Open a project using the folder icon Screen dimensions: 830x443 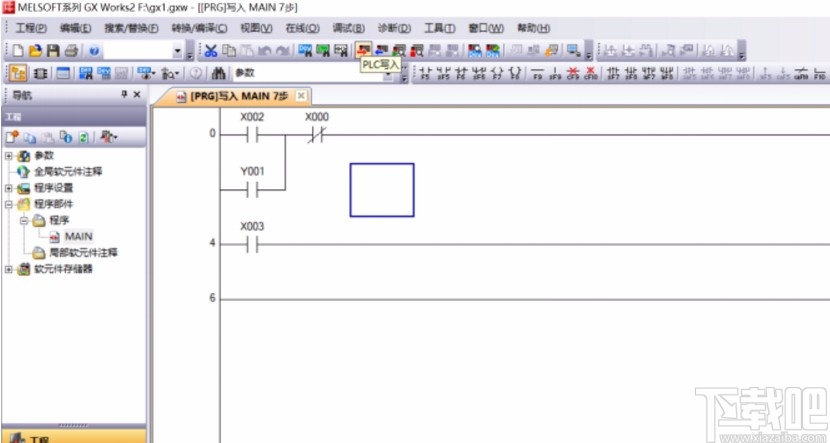click(x=35, y=51)
